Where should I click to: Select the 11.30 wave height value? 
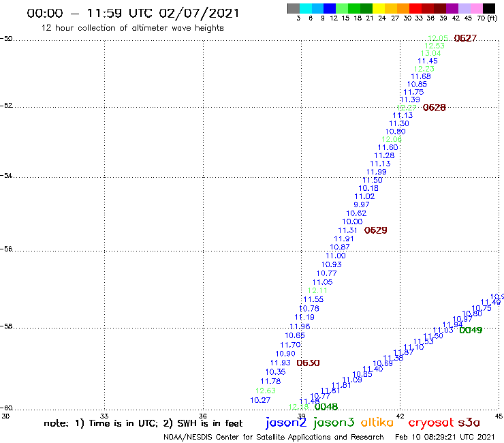(x=399, y=123)
